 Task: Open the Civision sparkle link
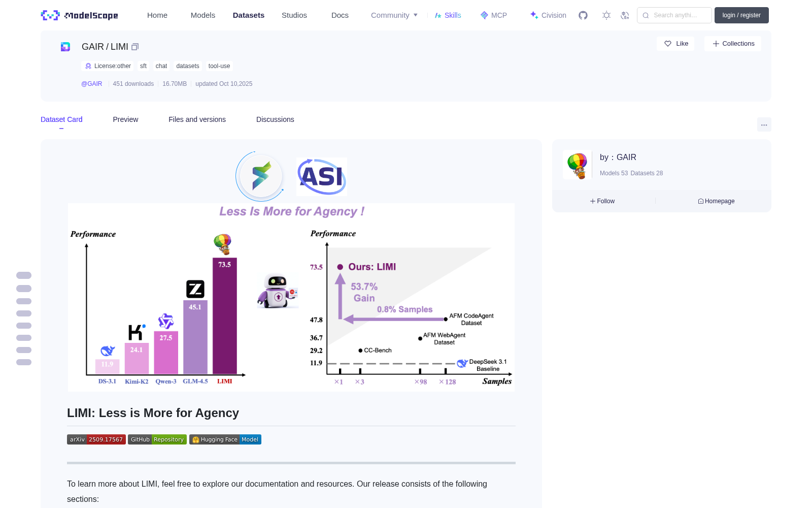(548, 15)
